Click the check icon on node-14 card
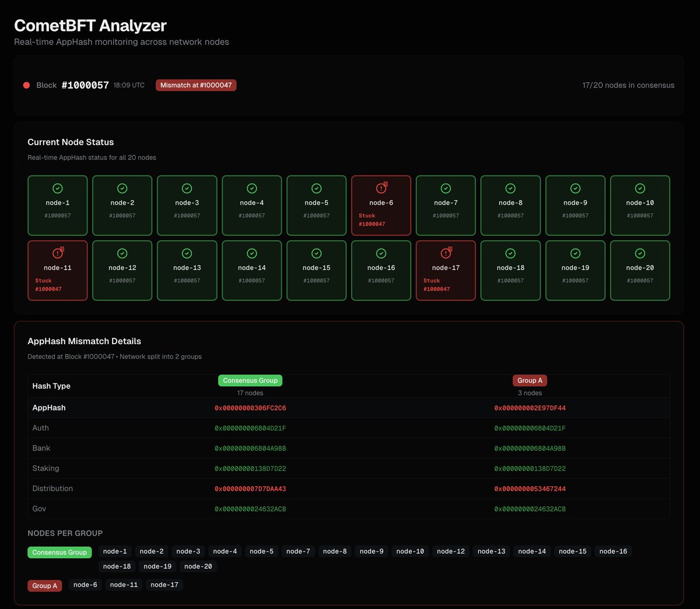The height and width of the screenshot is (609, 700). pos(252,254)
